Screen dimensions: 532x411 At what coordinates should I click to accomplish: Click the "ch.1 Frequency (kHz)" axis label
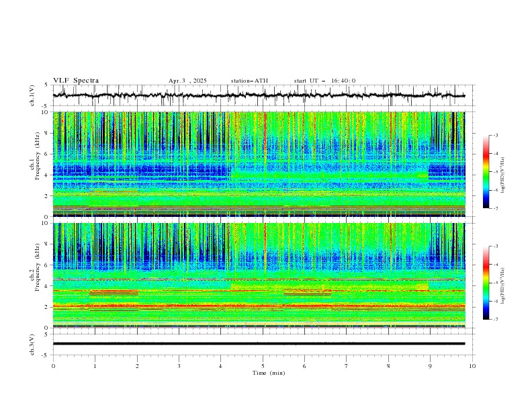(35, 154)
